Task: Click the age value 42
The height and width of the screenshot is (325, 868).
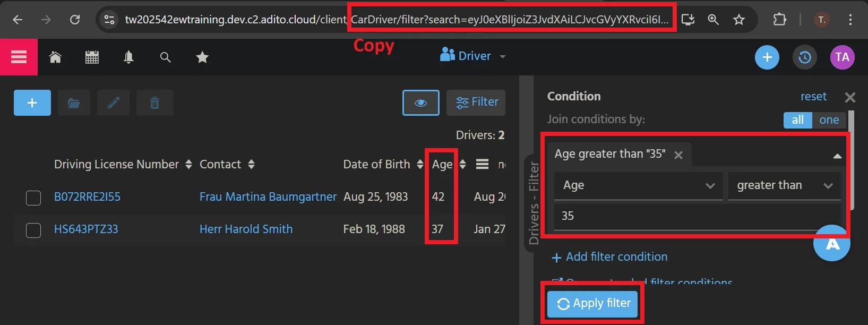Action: pos(438,197)
